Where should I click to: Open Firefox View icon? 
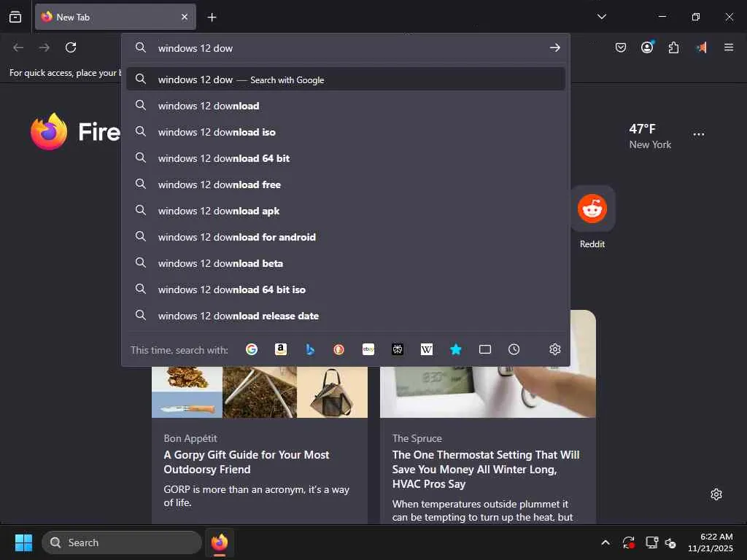tap(15, 17)
